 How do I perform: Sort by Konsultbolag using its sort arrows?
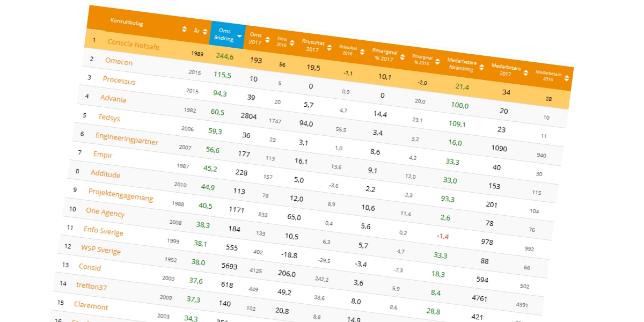coord(185,29)
